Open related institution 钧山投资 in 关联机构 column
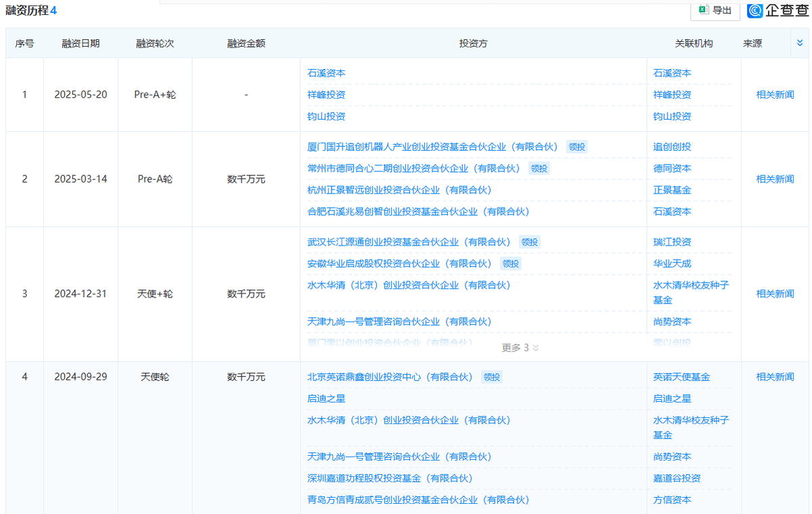812x514 pixels. click(x=672, y=116)
